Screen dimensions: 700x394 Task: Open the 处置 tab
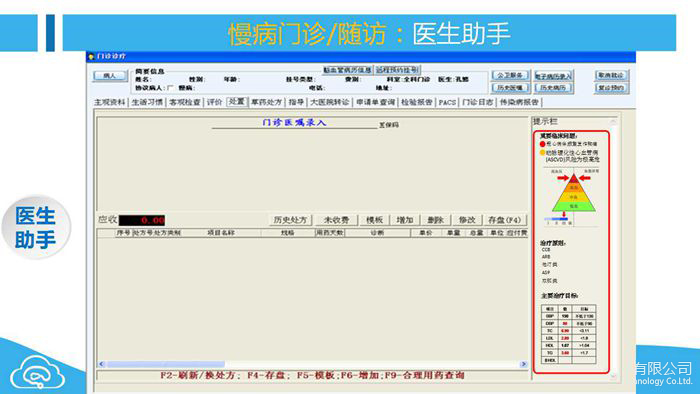pos(237,102)
